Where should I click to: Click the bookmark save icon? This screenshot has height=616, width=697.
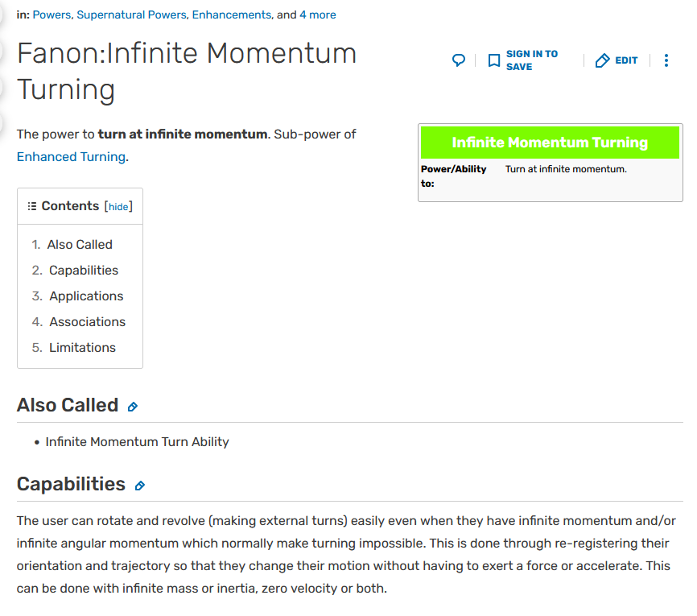tap(494, 60)
